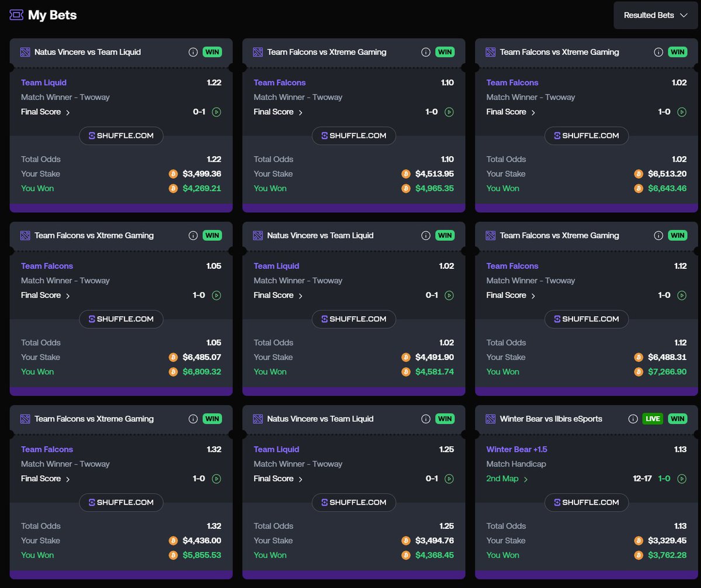This screenshot has width=701, height=588.
Task: Click play icon beside 0-1 on Liquid 1.22 bet
Action: (x=217, y=112)
